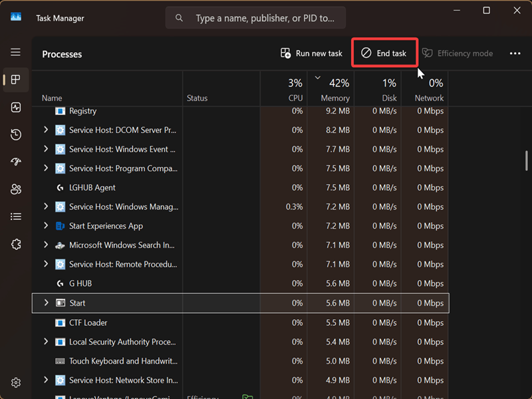Open the Performance tab icon in sidebar
This screenshot has width=532, height=399.
[x=15, y=107]
